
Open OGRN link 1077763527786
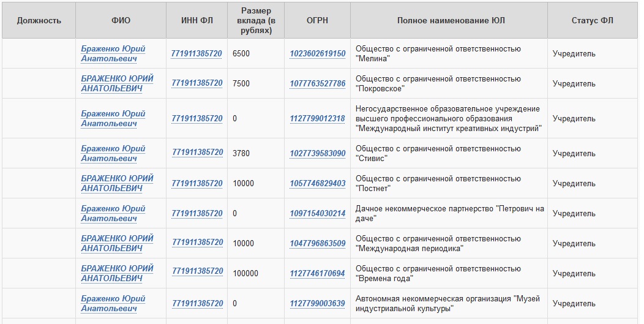click(317, 84)
